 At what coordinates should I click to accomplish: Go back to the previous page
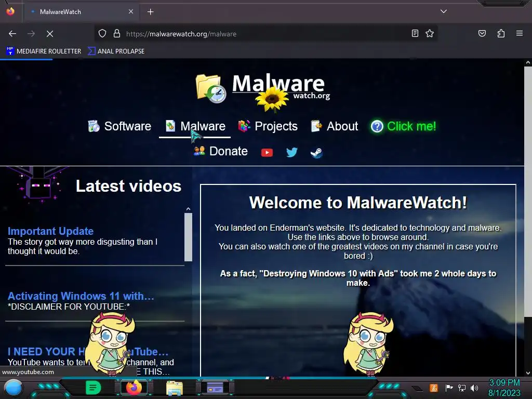(x=12, y=34)
